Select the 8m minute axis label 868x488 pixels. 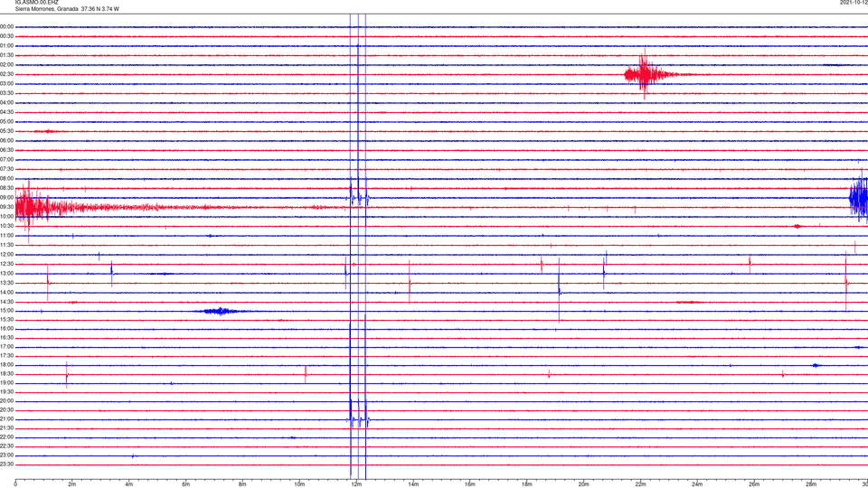pyautogui.click(x=242, y=484)
